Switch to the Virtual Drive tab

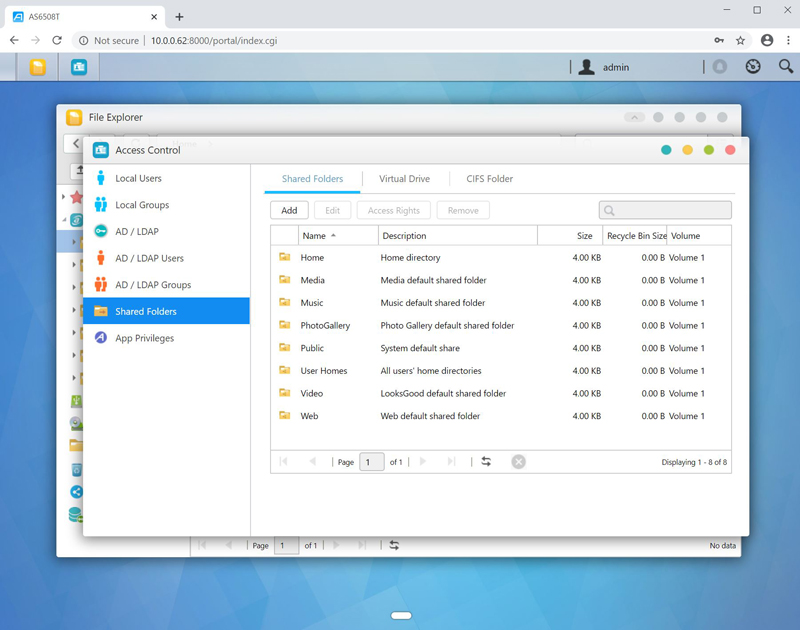[x=404, y=179]
